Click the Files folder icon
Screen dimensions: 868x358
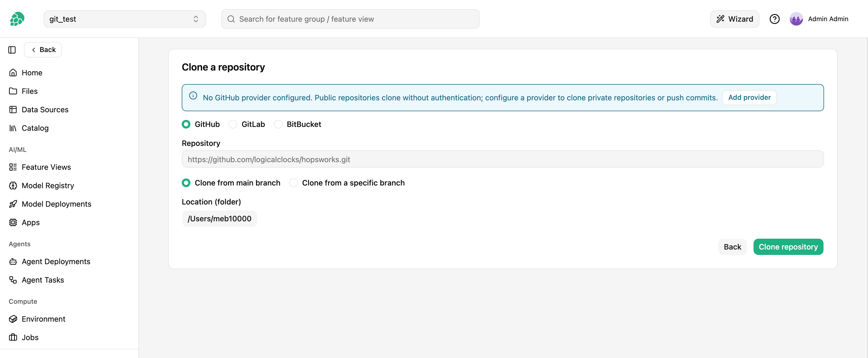13,91
